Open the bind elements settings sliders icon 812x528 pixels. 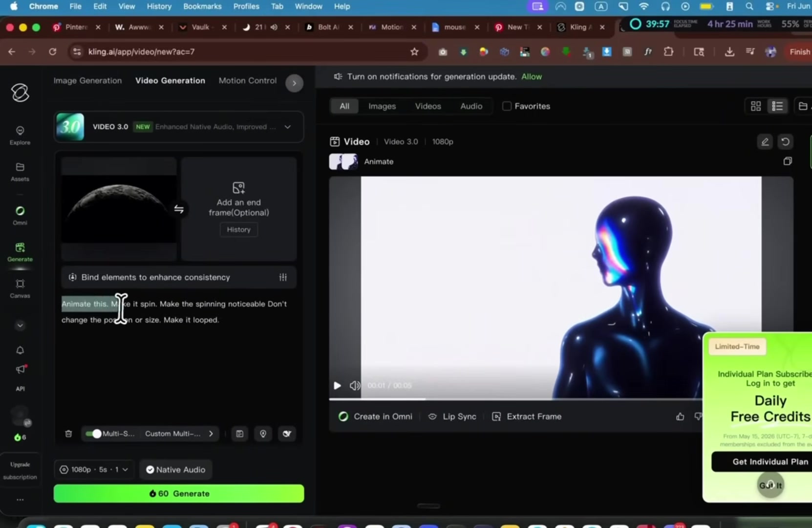(x=283, y=277)
